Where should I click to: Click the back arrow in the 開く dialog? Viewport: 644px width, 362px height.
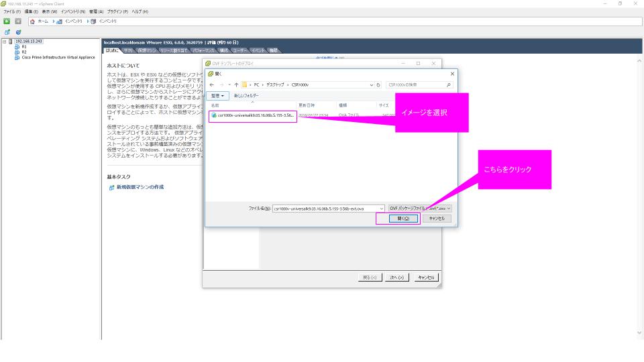212,85
